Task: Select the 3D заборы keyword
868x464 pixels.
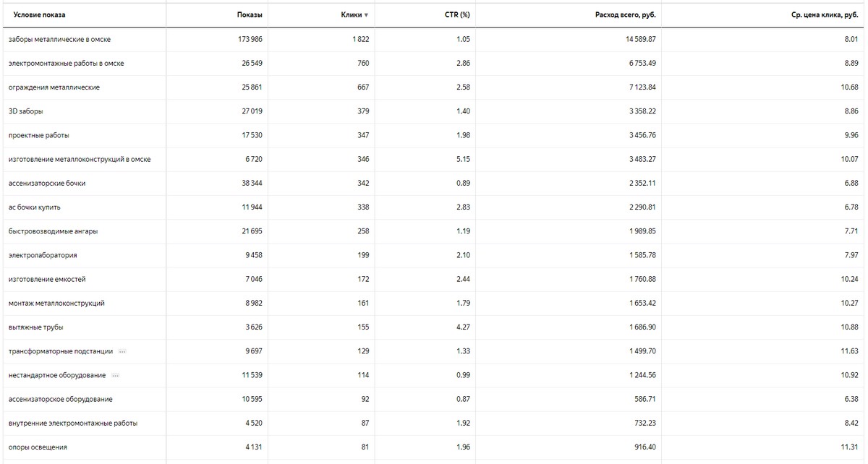Action: [x=26, y=111]
